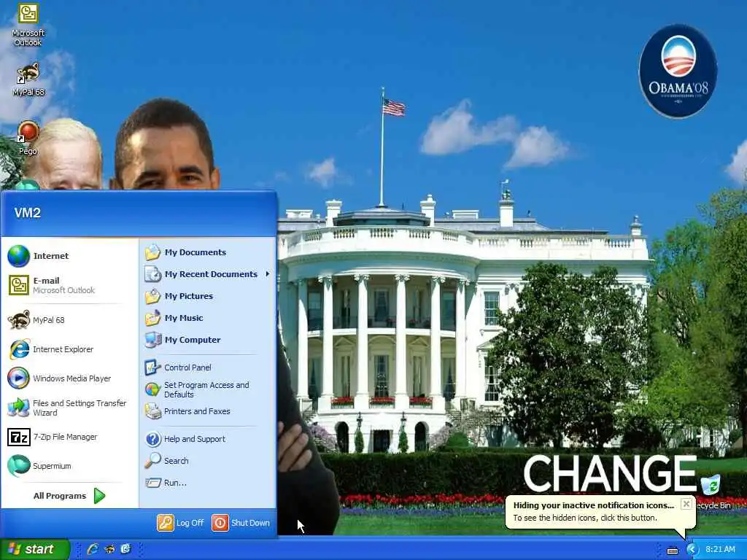This screenshot has width=747, height=560.
Task: Click the VM2 user name header
Action: [x=27, y=213]
